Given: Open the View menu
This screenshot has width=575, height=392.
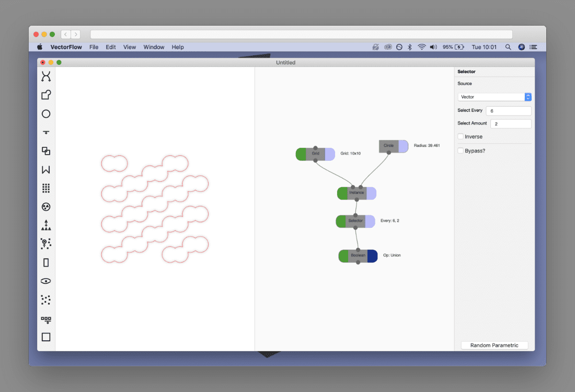Looking at the screenshot, I should [x=129, y=47].
